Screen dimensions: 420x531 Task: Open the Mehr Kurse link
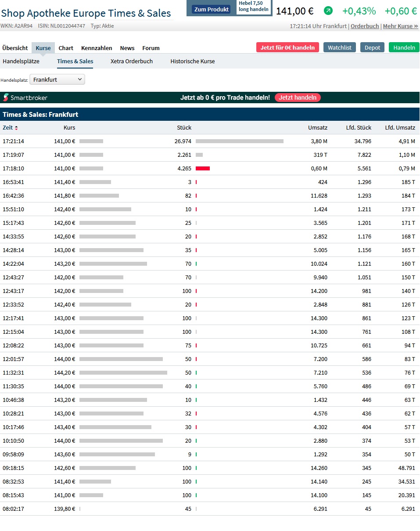pyautogui.click(x=400, y=26)
